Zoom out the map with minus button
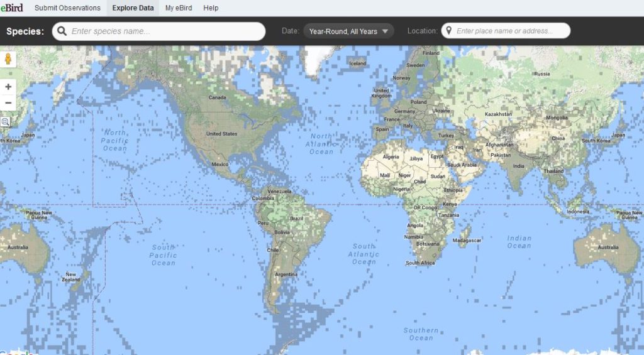The width and height of the screenshot is (644, 355). click(x=8, y=102)
